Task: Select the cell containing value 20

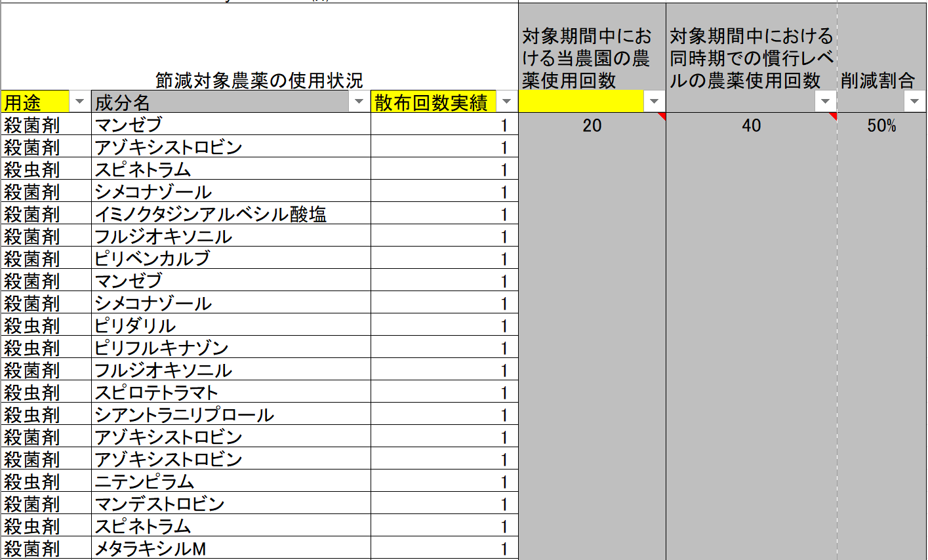Action: point(592,125)
